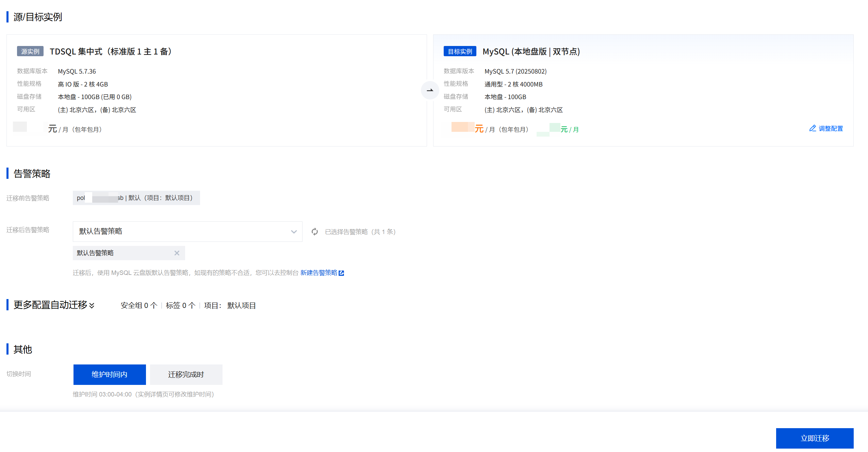Image resolution: width=868 pixels, height=452 pixels.
Task: Select 迁移完成时 switch time option
Action: [186, 374]
